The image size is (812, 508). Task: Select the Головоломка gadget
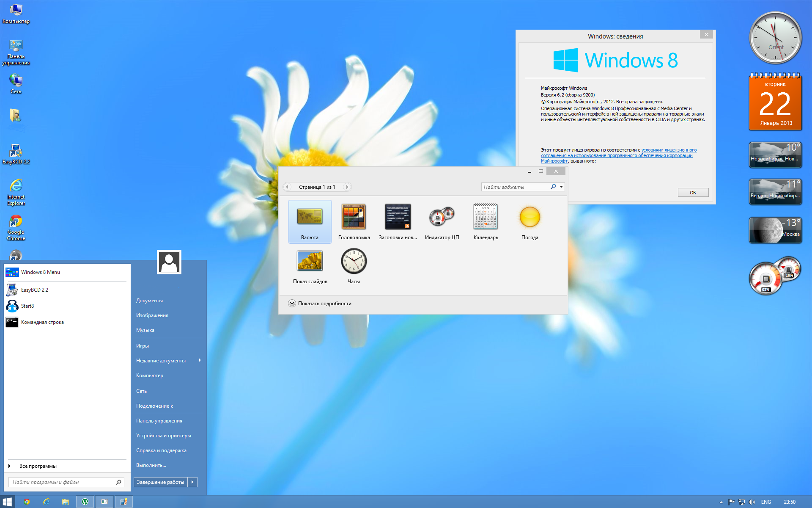click(354, 221)
